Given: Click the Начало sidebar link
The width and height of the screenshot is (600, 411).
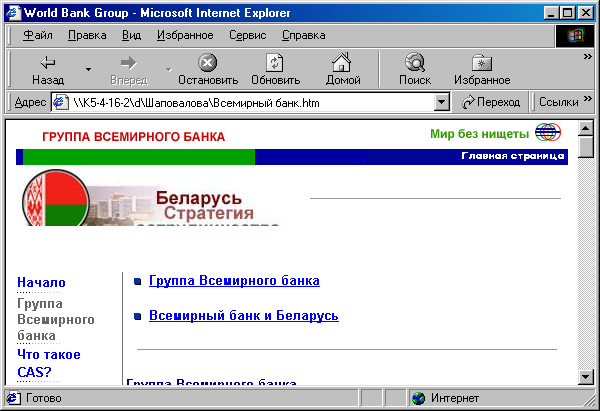Looking at the screenshot, I should pos(41,282).
